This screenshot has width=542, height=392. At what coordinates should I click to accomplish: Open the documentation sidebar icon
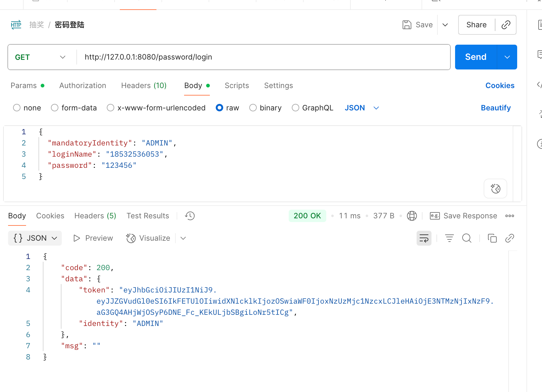coord(540,25)
